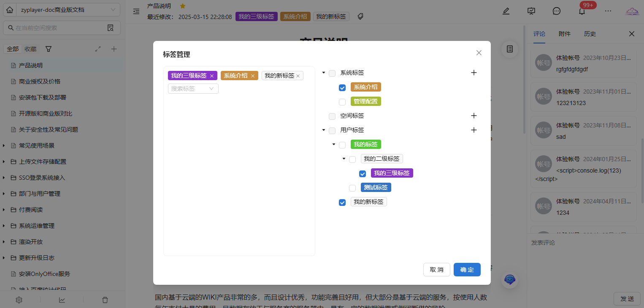Viewport: 644px width, 308px height.
Task: Click the 确定 button
Action: pyautogui.click(x=467, y=270)
